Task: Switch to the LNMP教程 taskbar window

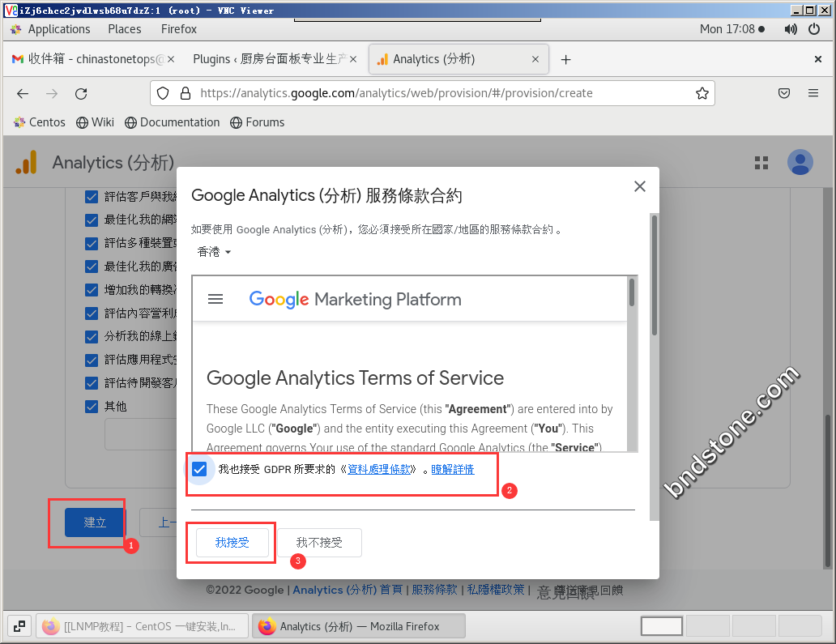Action: click(142, 626)
